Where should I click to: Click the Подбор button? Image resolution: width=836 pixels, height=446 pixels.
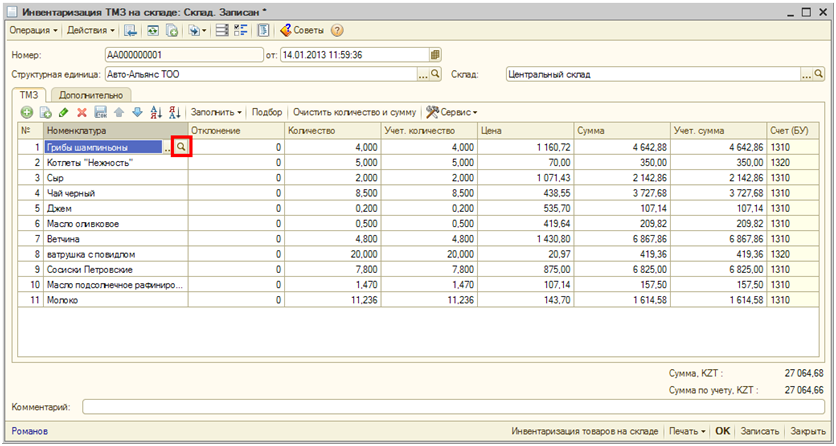(267, 112)
